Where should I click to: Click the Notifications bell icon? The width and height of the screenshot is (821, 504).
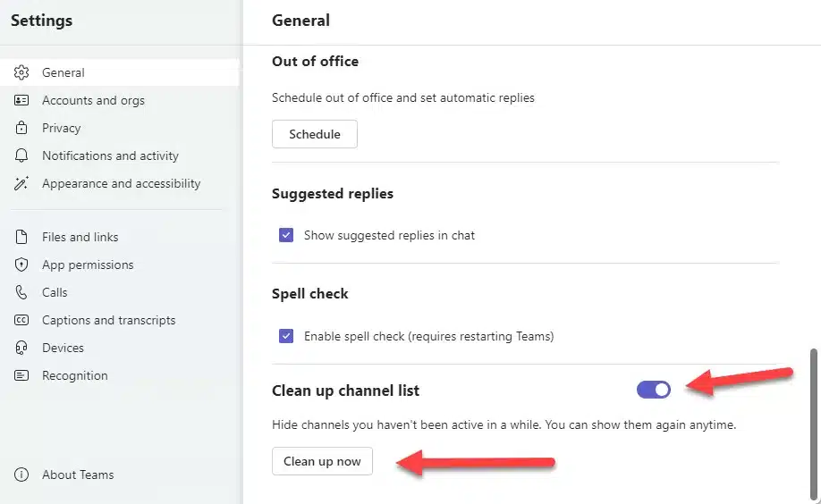point(22,155)
